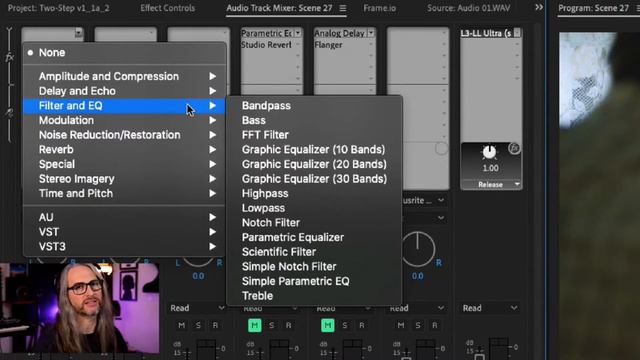Select Simple Notch Filter effect

[x=314, y=267]
